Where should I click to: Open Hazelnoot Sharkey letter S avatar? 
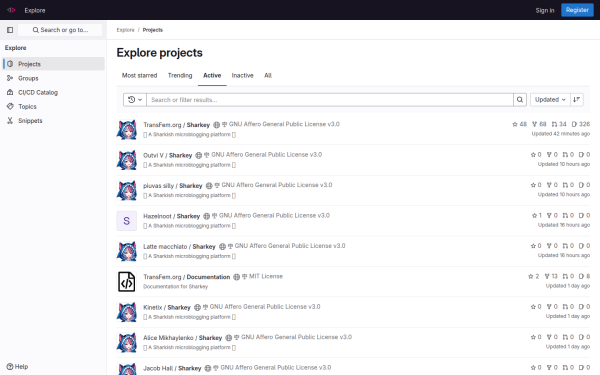(x=127, y=221)
